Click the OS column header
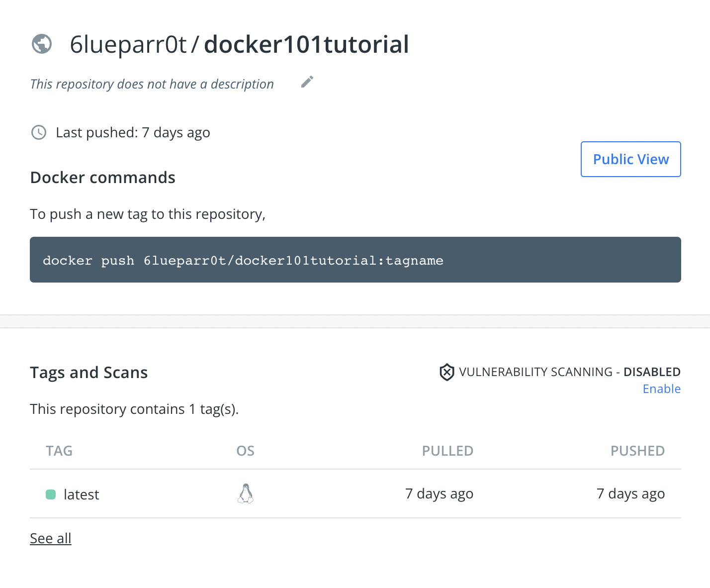Image resolution: width=710 pixels, height=588 pixels. pos(246,451)
